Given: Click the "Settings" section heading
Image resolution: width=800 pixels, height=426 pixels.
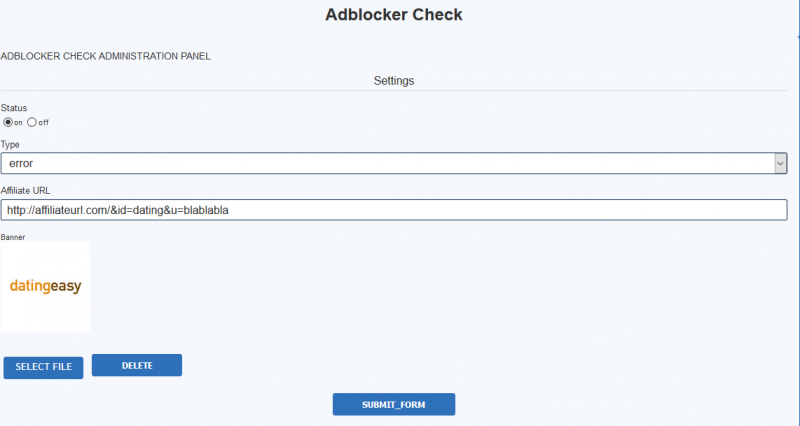Looking at the screenshot, I should click(394, 81).
